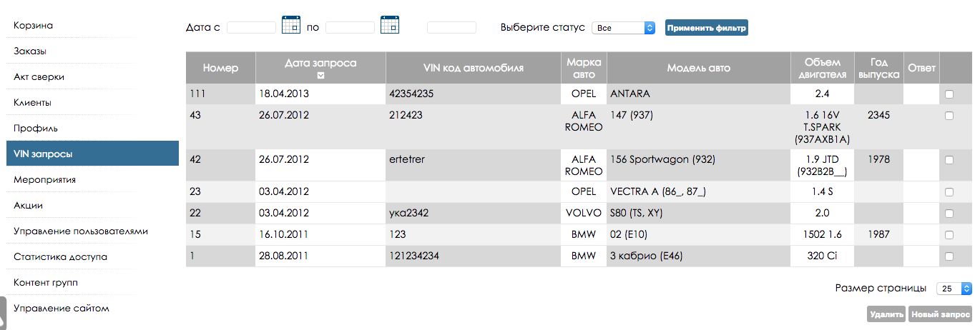Select Управление пользователями menu item

(x=81, y=231)
